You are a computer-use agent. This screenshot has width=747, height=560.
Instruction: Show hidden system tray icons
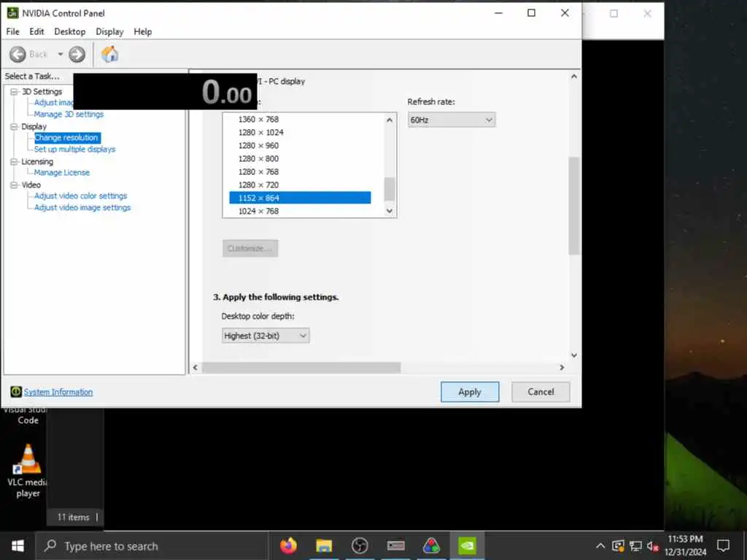coord(601,545)
